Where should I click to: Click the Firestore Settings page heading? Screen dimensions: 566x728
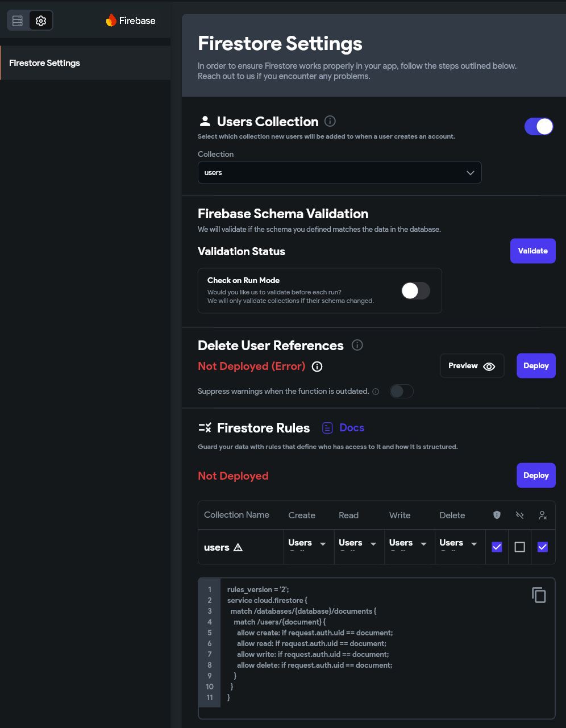coord(280,44)
